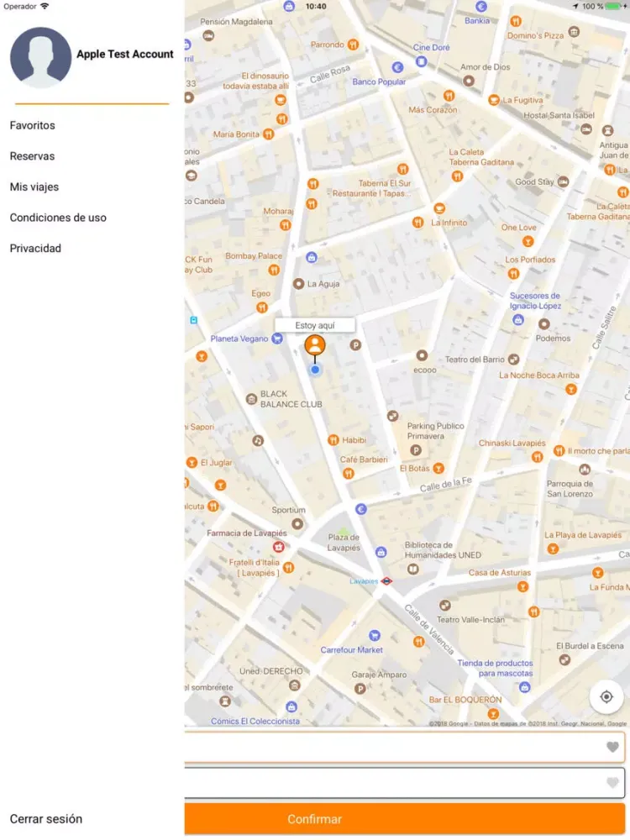Tap the Teatro Valle-Inclán label

470,619
